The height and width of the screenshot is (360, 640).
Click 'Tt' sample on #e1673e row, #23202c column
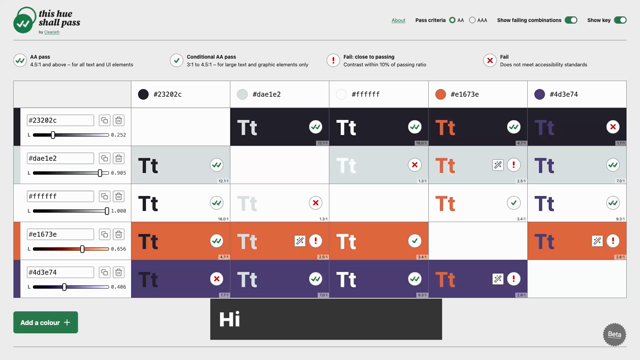pos(148,242)
